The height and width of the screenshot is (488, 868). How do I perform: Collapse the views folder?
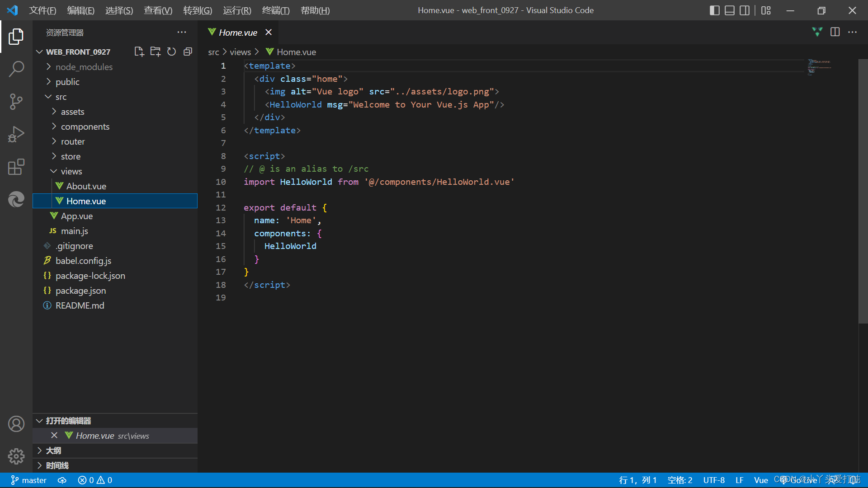tap(54, 171)
